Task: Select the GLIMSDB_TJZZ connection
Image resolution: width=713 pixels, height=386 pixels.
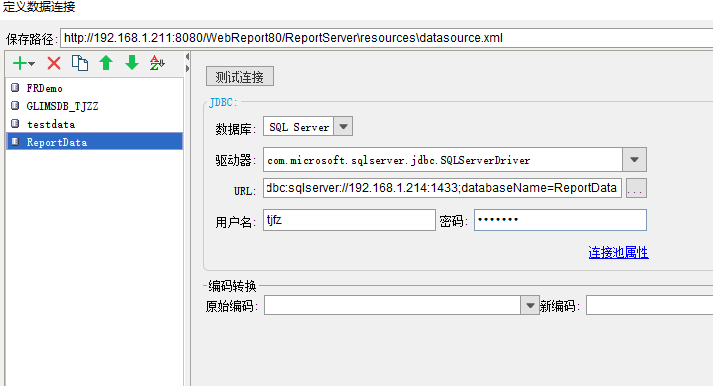Action: point(95,106)
